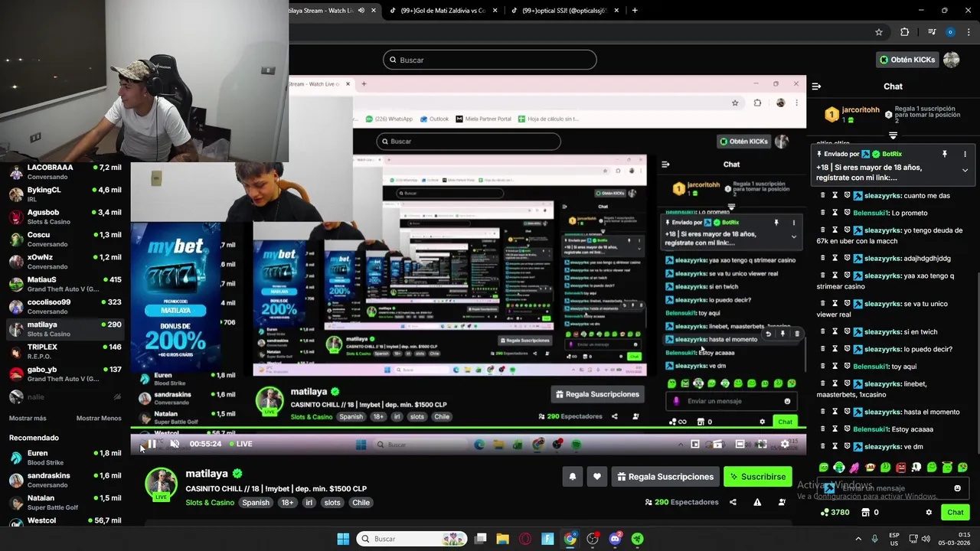Open chat settings gear
980x551 pixels.
coord(929,513)
